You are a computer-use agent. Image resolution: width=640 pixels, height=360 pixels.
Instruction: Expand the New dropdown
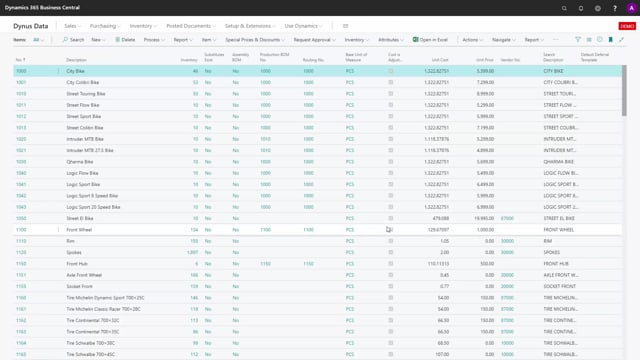pyautogui.click(x=98, y=40)
